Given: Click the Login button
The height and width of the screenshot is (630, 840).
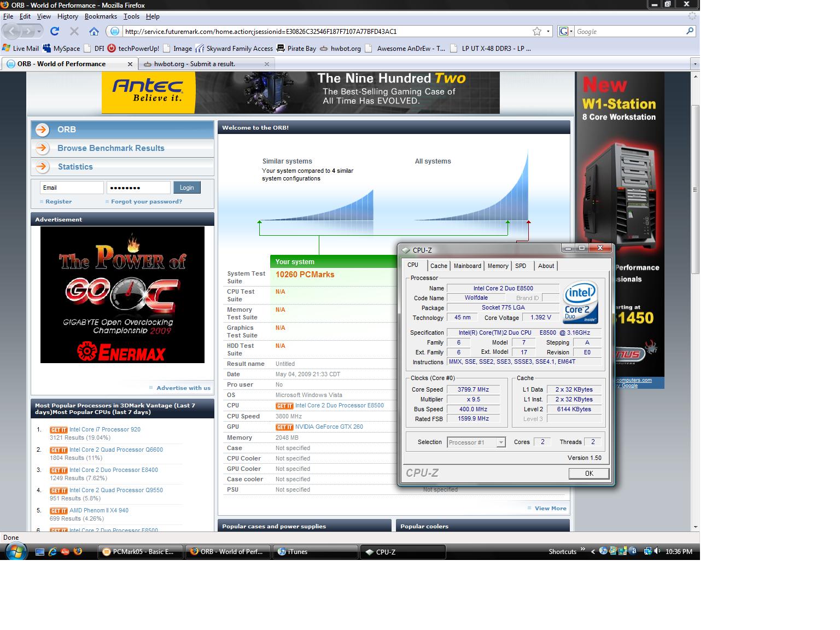Looking at the screenshot, I should [187, 188].
